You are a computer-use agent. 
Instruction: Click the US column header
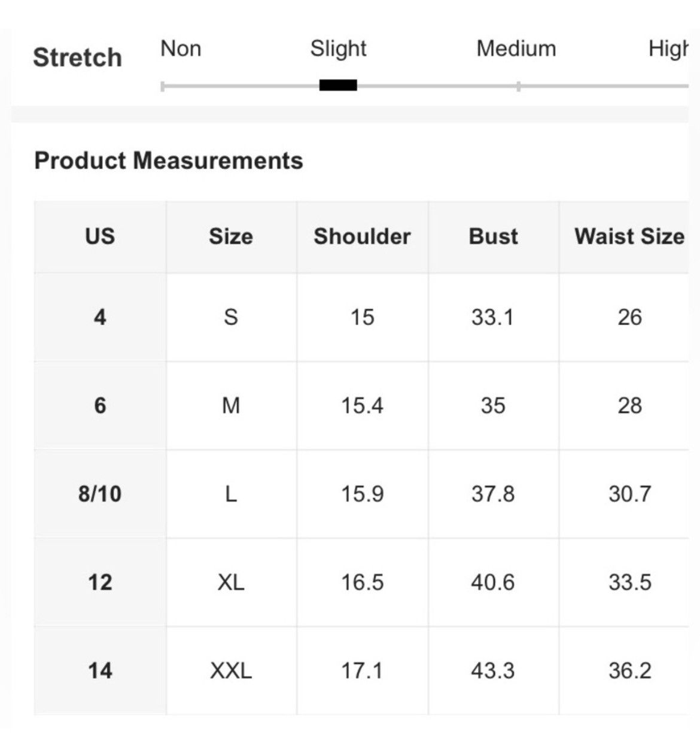pyautogui.click(x=100, y=236)
